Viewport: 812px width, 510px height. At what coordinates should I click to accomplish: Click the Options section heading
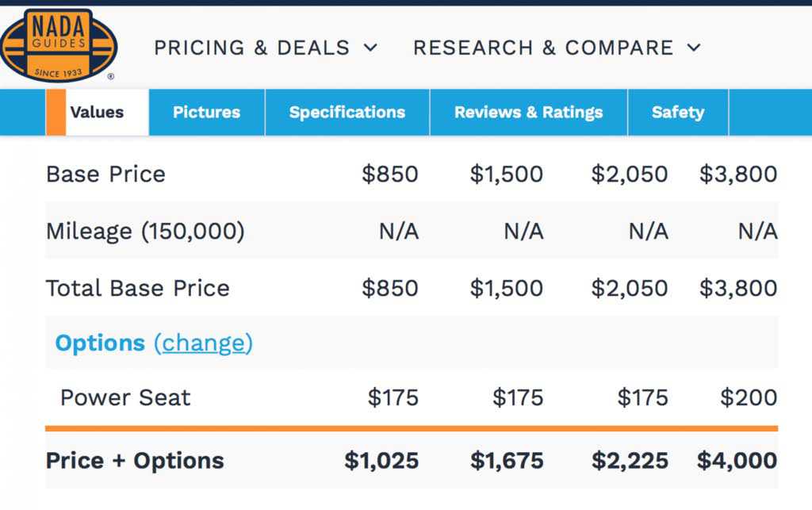100,343
